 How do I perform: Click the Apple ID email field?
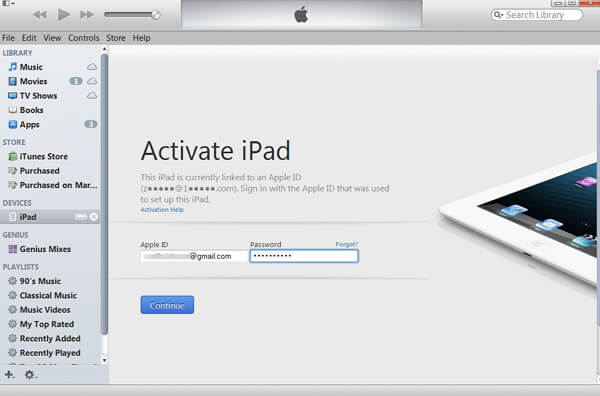194,256
